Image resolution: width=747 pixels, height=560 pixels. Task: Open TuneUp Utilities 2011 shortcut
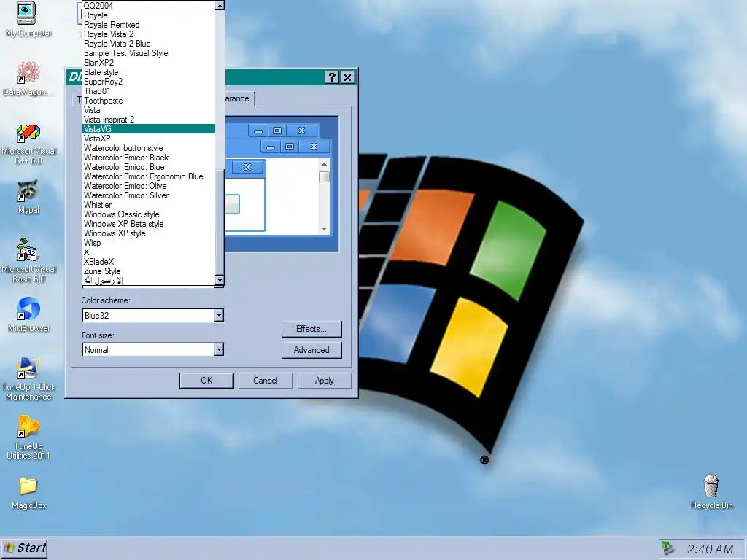click(28, 437)
